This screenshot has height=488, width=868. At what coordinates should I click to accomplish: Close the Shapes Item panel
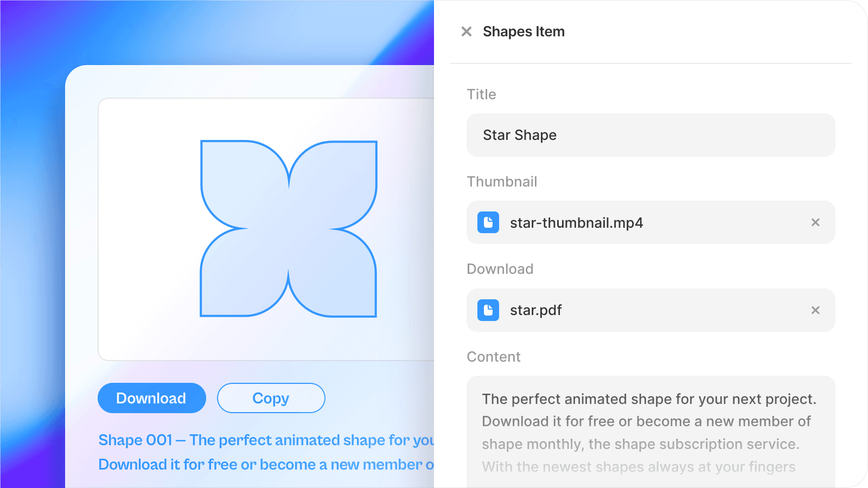pos(467,31)
